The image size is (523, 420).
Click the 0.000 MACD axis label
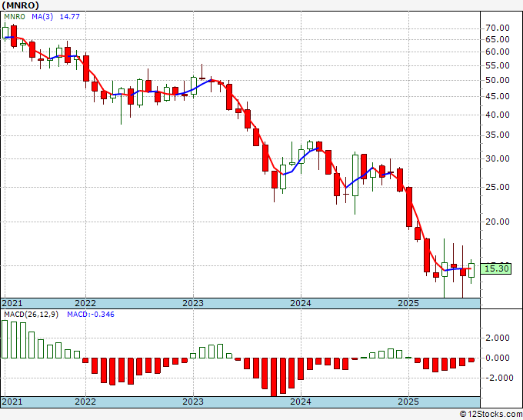point(499,358)
